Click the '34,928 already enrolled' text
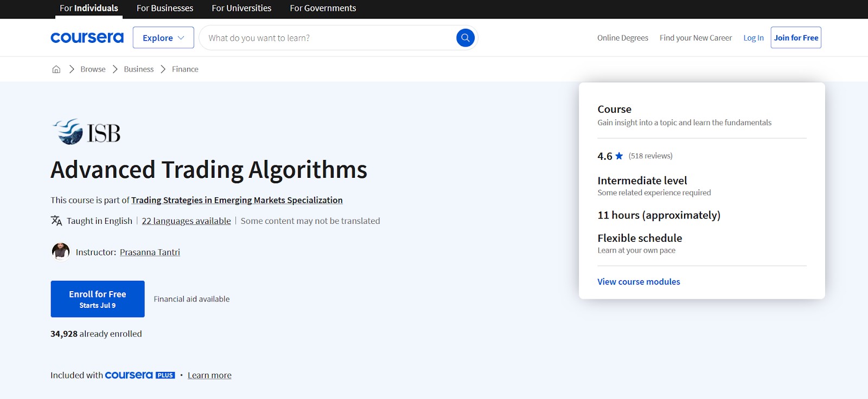Image resolution: width=868 pixels, height=399 pixels. click(96, 334)
